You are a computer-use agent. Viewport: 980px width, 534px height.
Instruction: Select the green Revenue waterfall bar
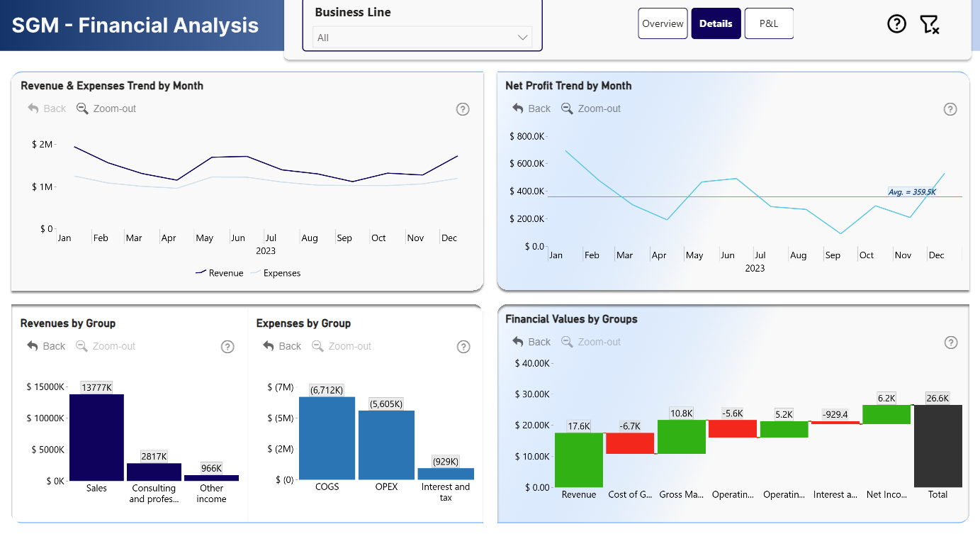pyautogui.click(x=579, y=460)
